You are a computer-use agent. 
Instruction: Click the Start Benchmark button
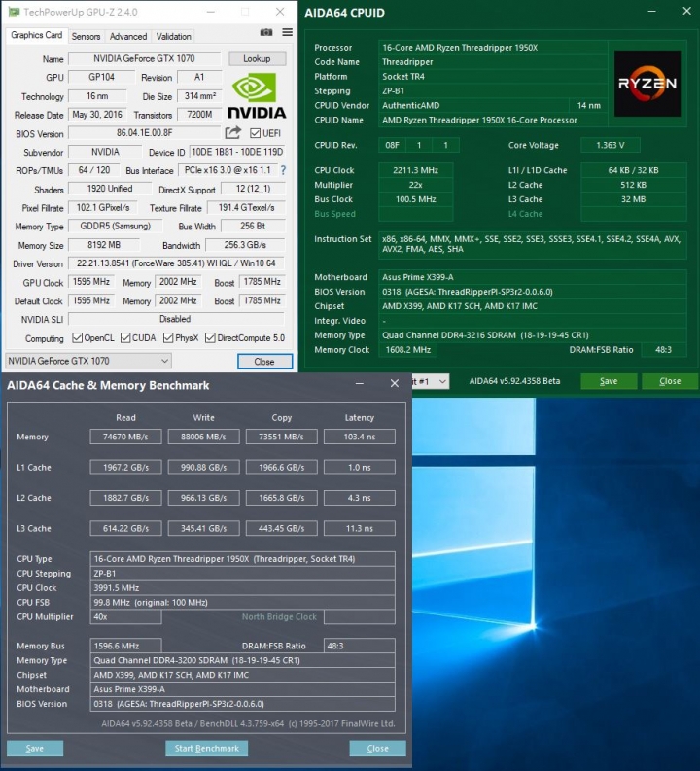[x=206, y=748]
